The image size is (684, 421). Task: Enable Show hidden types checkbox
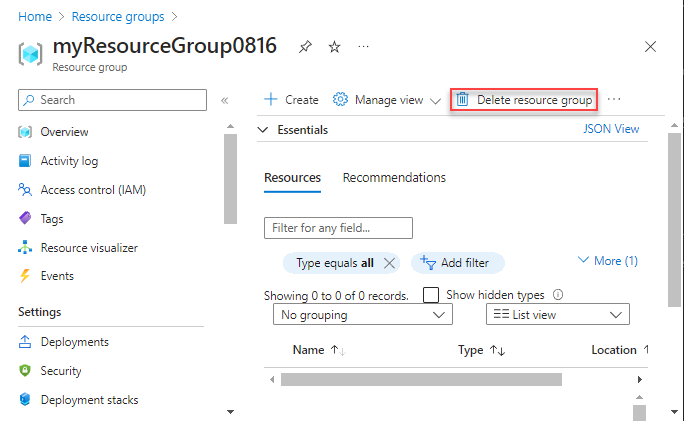coord(431,295)
